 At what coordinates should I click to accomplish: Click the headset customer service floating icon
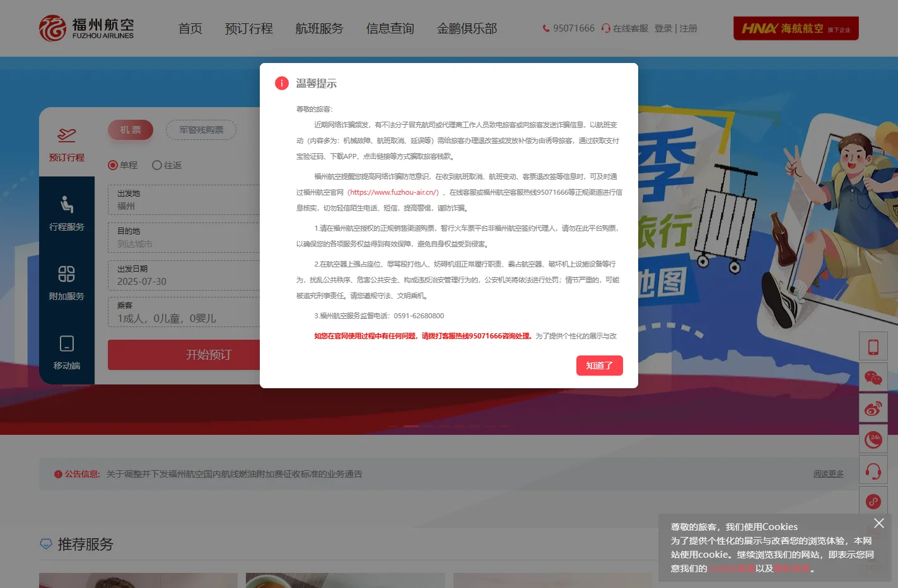pyautogui.click(x=873, y=470)
